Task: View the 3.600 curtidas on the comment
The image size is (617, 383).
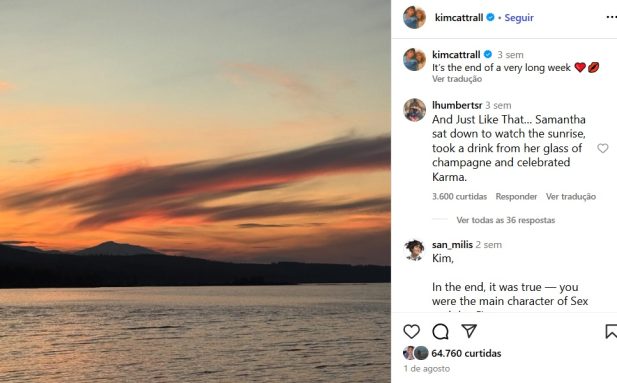Action: coord(459,196)
